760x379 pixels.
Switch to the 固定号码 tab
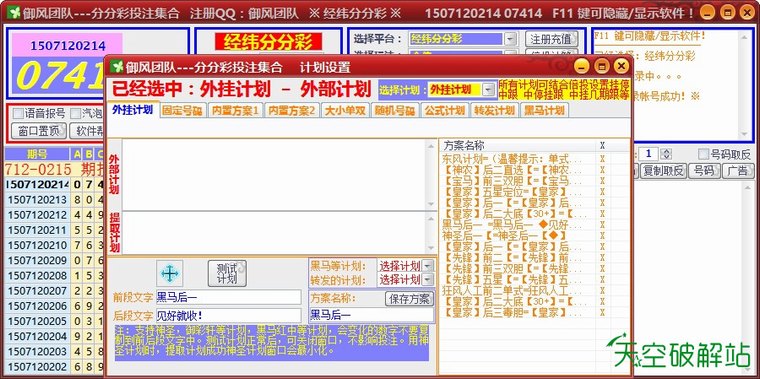pos(183,111)
